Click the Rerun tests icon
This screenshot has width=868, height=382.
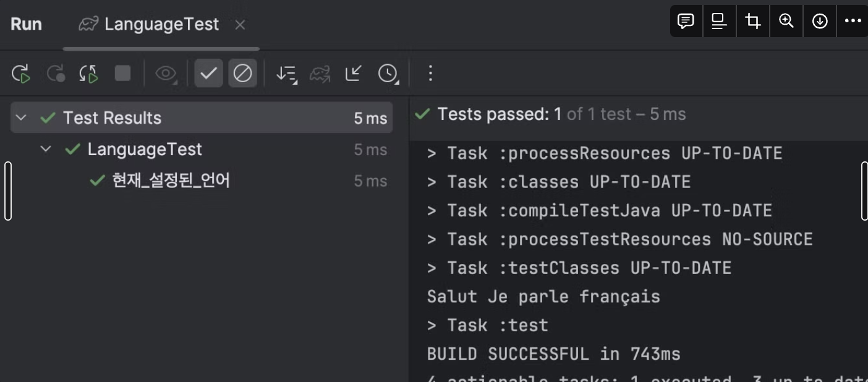click(x=21, y=74)
